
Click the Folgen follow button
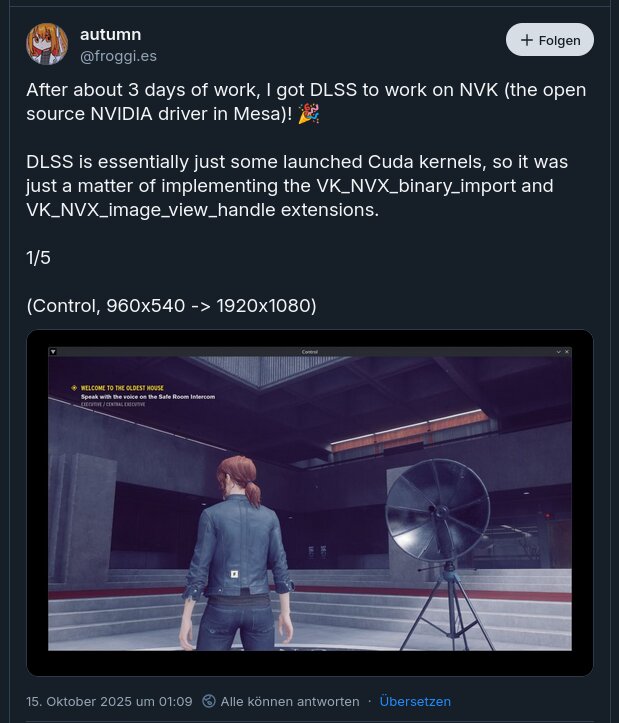click(x=549, y=40)
